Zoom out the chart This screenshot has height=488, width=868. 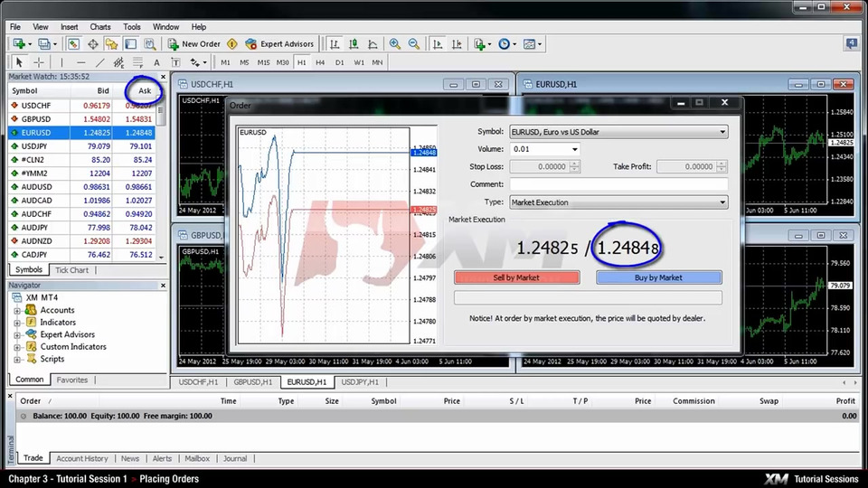click(413, 43)
